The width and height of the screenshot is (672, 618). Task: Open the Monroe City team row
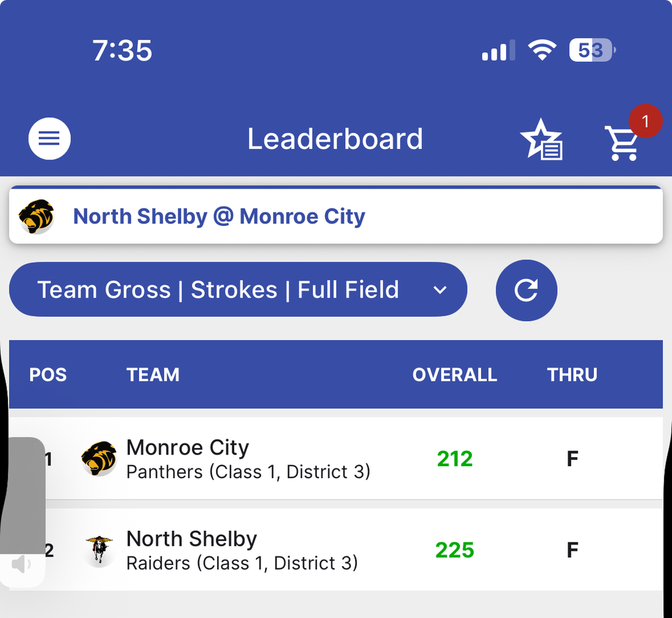pyautogui.click(x=248, y=458)
